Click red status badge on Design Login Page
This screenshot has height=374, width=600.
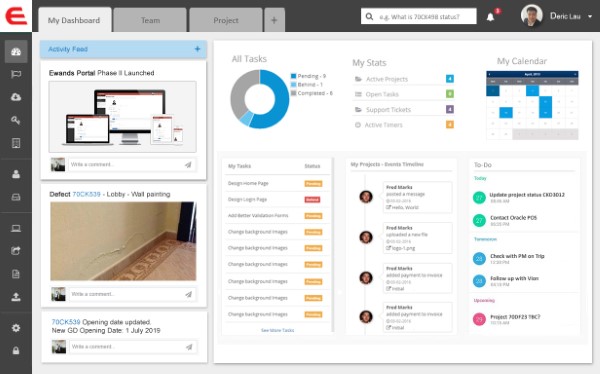tap(313, 199)
